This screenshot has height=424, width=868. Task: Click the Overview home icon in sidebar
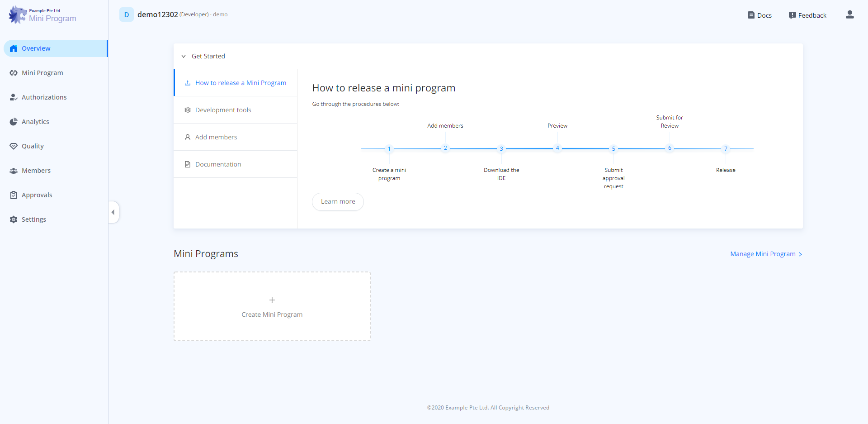point(14,48)
